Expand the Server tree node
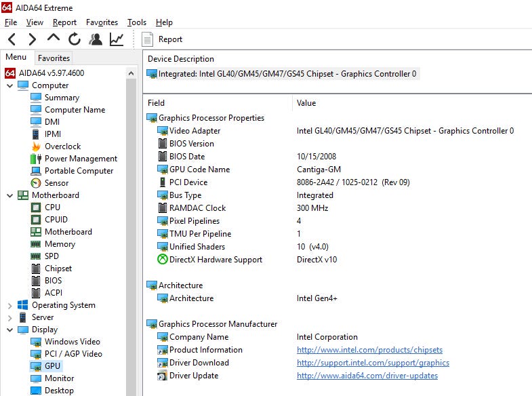Image resolution: width=532 pixels, height=396 pixels. pyautogui.click(x=9, y=317)
